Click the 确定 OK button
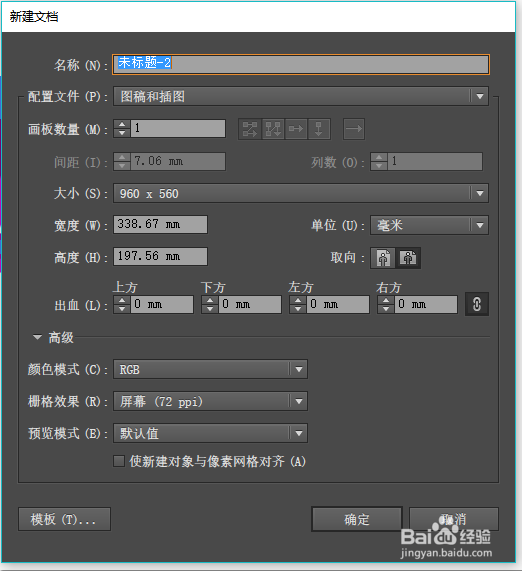 point(357,519)
